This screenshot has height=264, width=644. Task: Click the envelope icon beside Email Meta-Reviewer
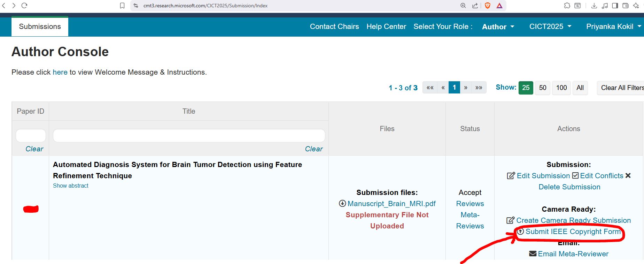[532, 254]
